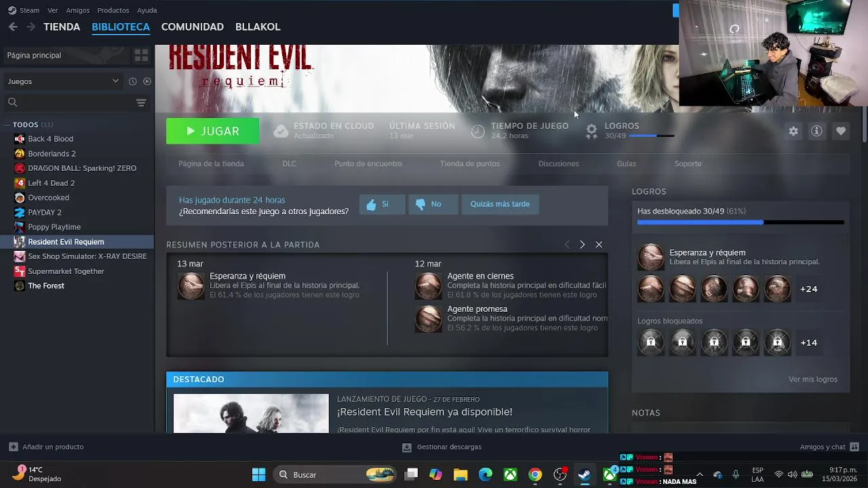Screen dimensions: 868x488
Task: Open the Soporte tab
Action: click(x=688, y=164)
